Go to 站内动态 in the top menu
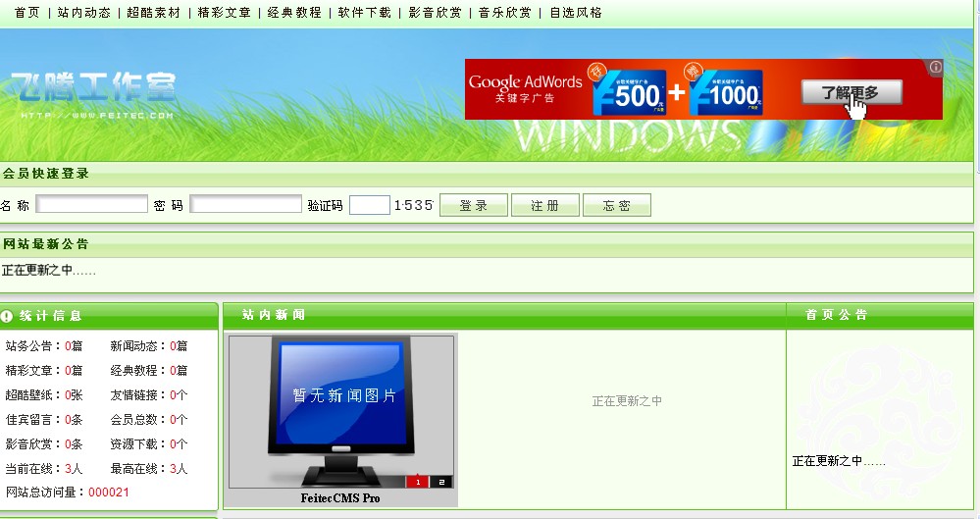 [x=83, y=13]
